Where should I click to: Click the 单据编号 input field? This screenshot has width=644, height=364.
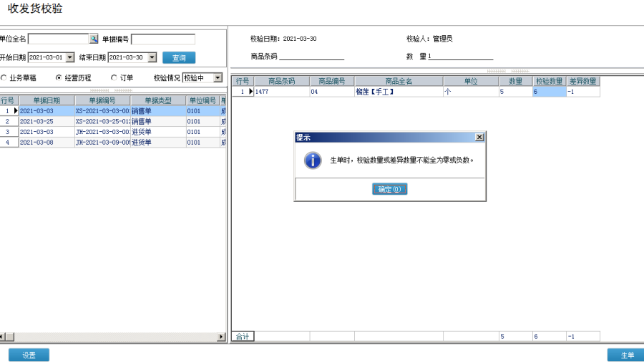click(163, 39)
